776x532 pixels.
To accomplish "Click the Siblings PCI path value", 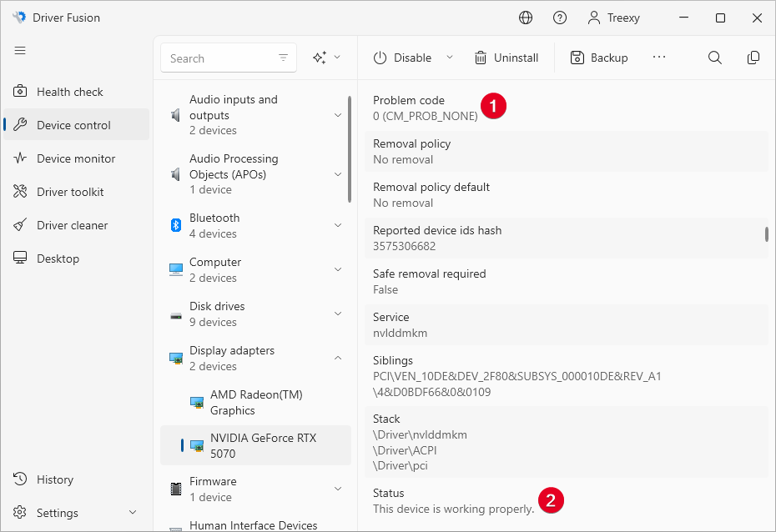I will [516, 384].
